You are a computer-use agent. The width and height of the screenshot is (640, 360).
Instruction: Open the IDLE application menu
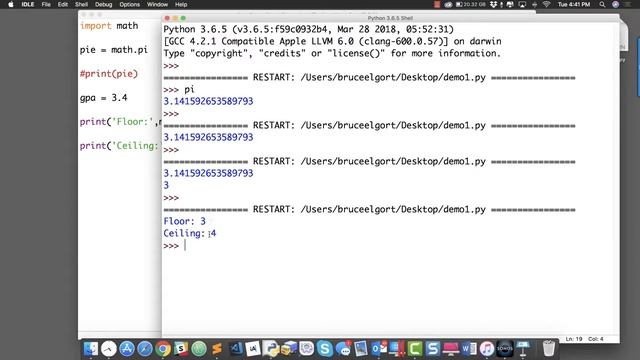coord(28,4)
